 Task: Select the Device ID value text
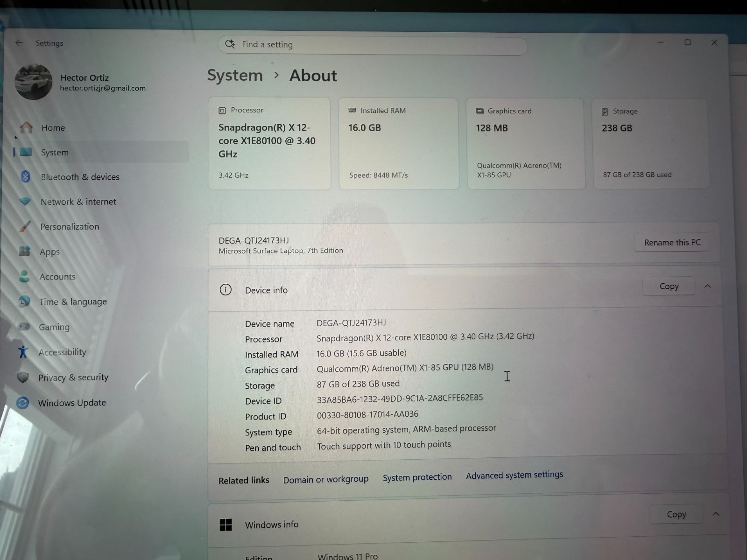pyautogui.click(x=400, y=399)
